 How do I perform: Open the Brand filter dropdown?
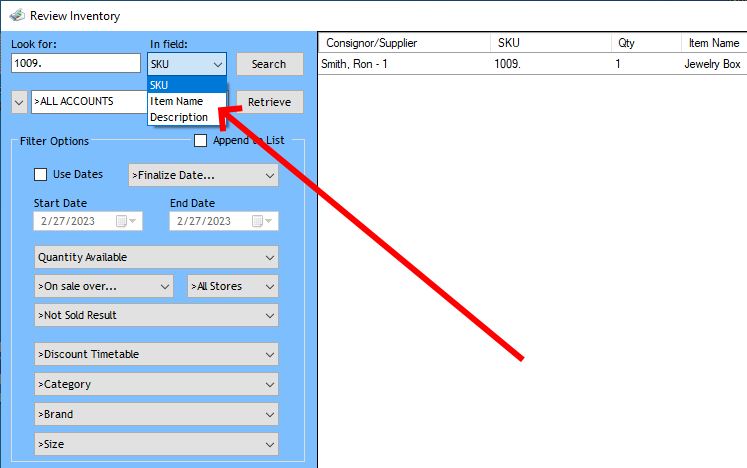tap(156, 415)
